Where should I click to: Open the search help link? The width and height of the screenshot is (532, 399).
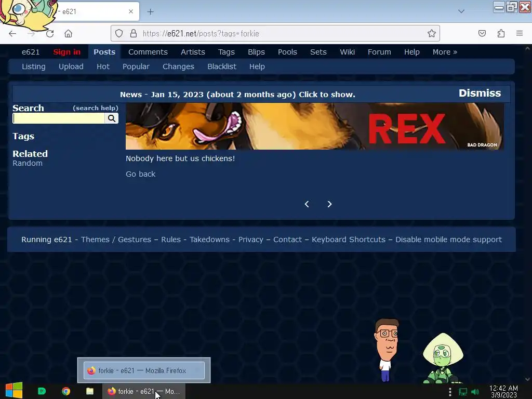point(96,108)
